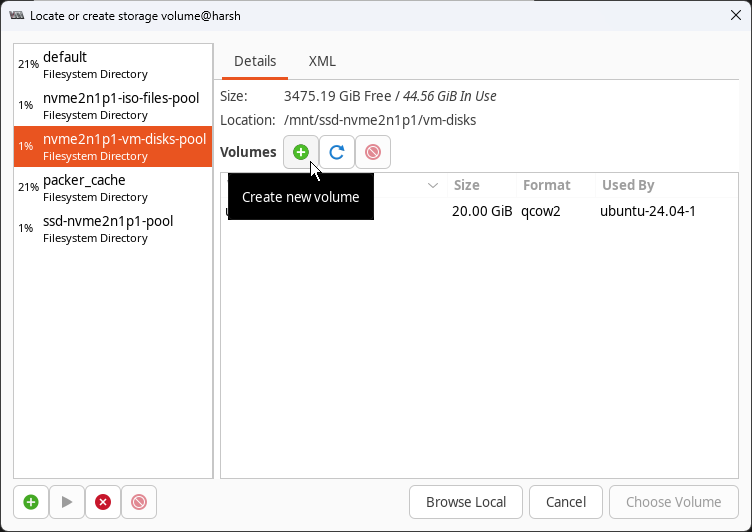
Task: Sort volumes using the name column arrow
Action: coord(433,185)
